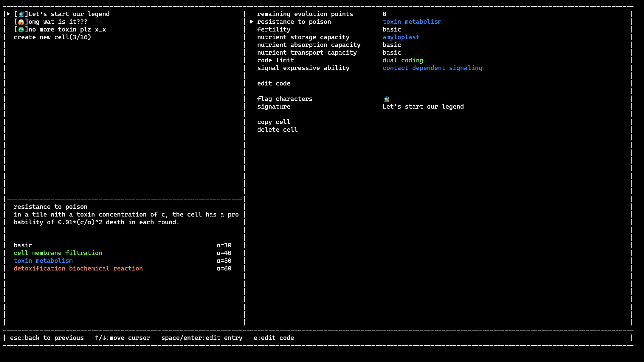Click the amyloplast nutrient storage value
The height and width of the screenshot is (362, 644).
pos(401,37)
